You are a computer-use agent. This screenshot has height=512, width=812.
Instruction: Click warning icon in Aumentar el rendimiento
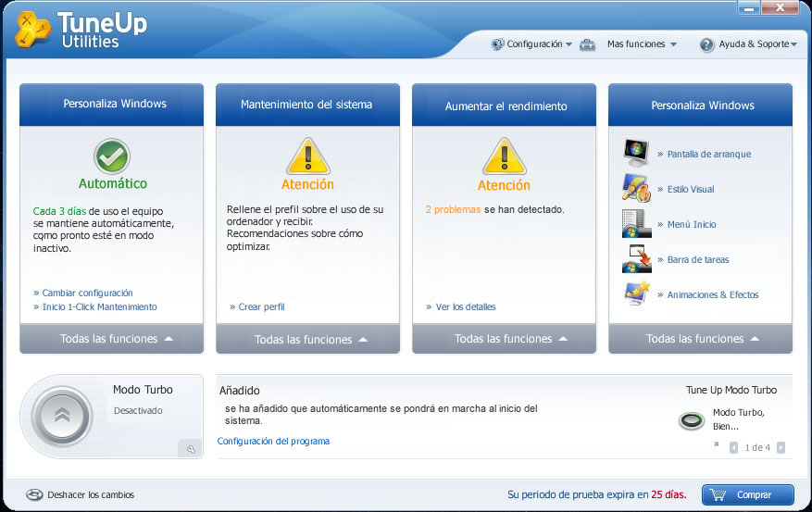coord(505,156)
